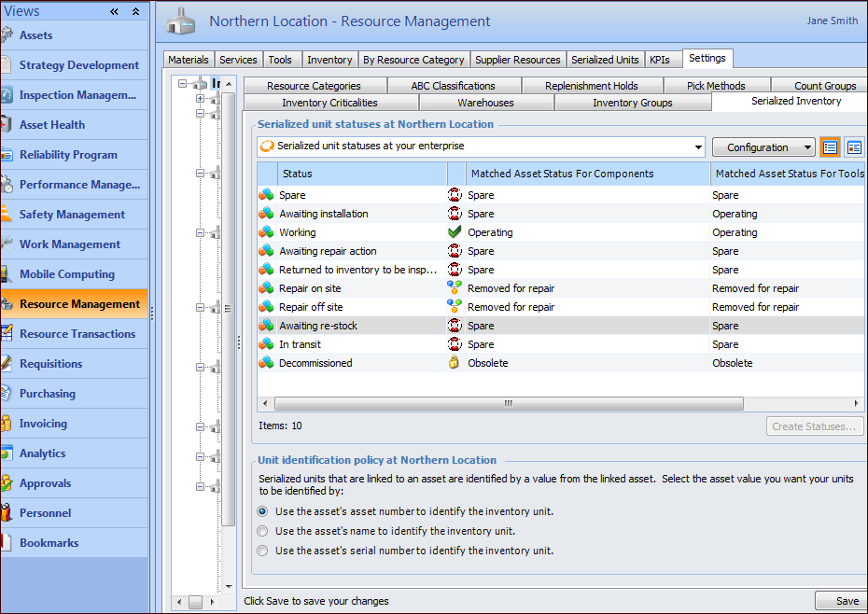Click the Jane Smith user link

click(x=832, y=21)
